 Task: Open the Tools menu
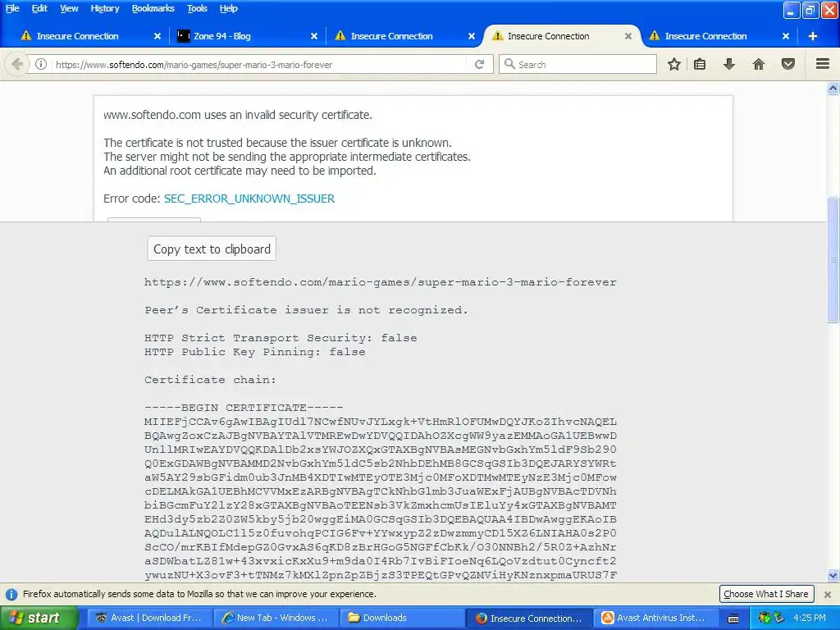pyautogui.click(x=197, y=8)
